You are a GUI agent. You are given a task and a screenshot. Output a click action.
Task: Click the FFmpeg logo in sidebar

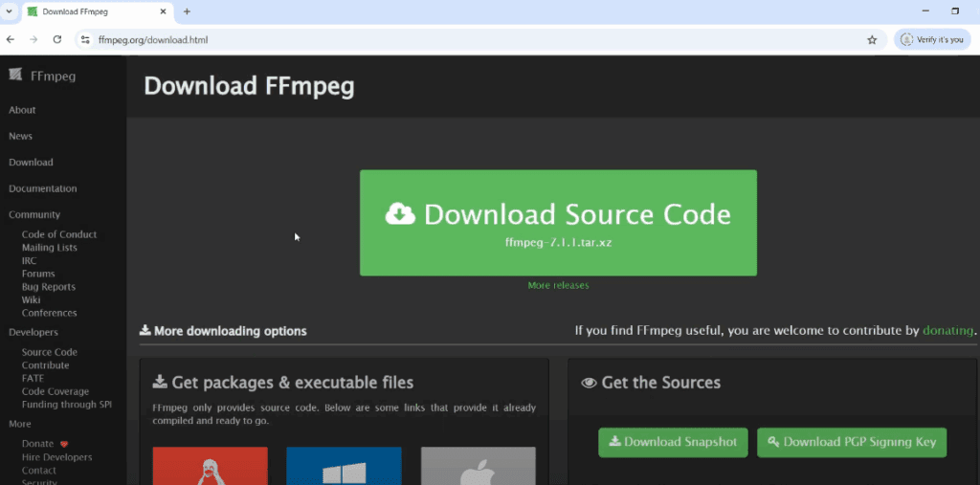click(x=42, y=76)
